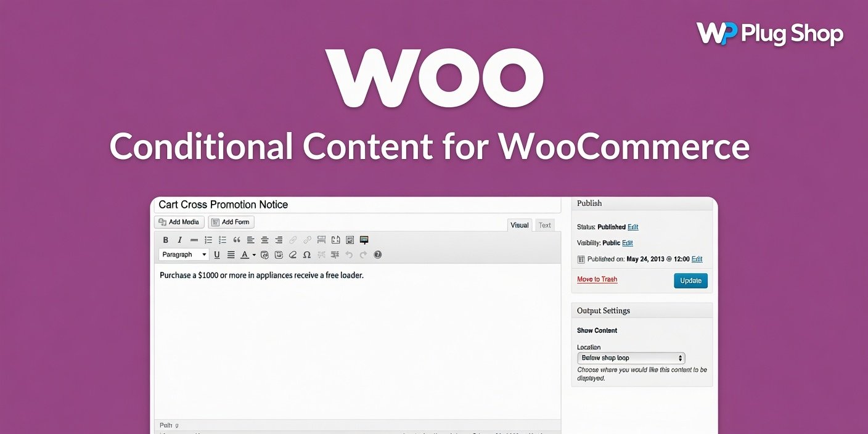Click the text color 'A' icon
Screen dimensions: 868x434
click(x=245, y=255)
